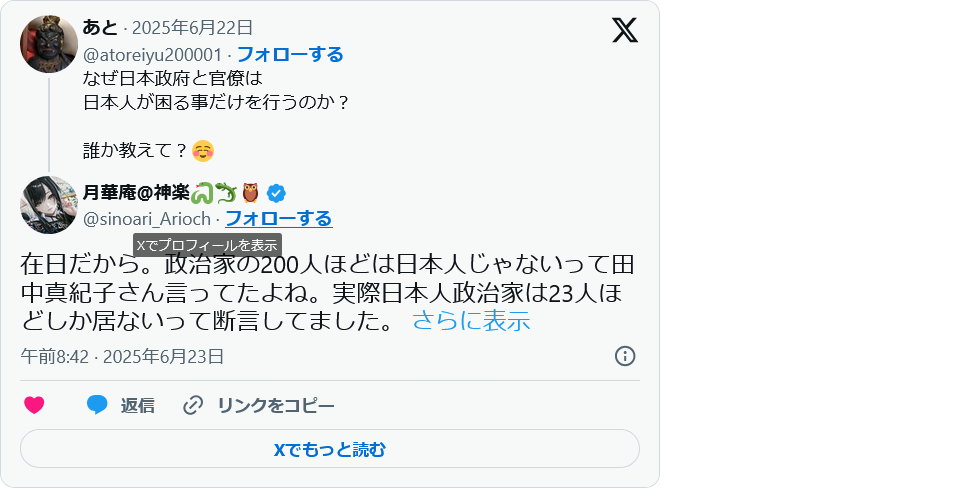Open the @atoreiyu200001 handle link
This screenshot has width=969, height=498.
pos(152,55)
